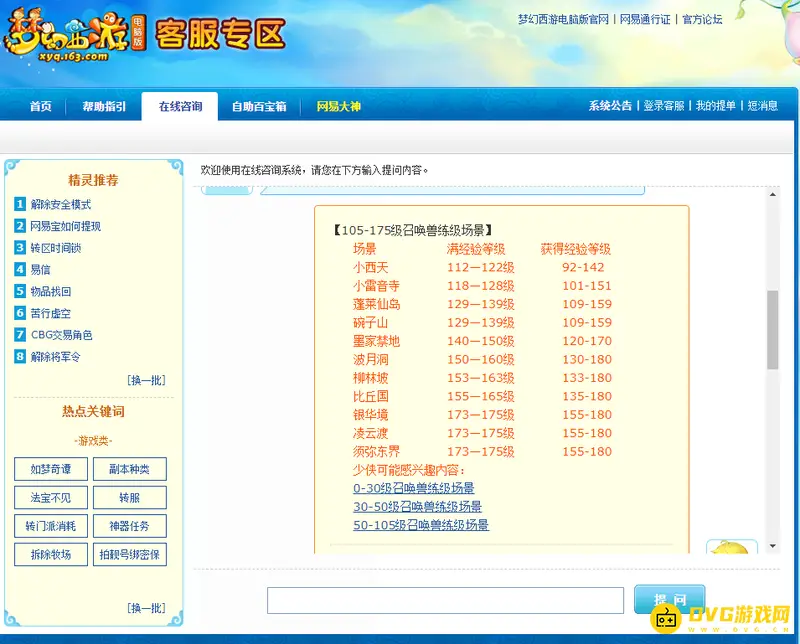The height and width of the screenshot is (644, 800).
Task: Click keyword button 神器任务
Action: tap(130, 526)
